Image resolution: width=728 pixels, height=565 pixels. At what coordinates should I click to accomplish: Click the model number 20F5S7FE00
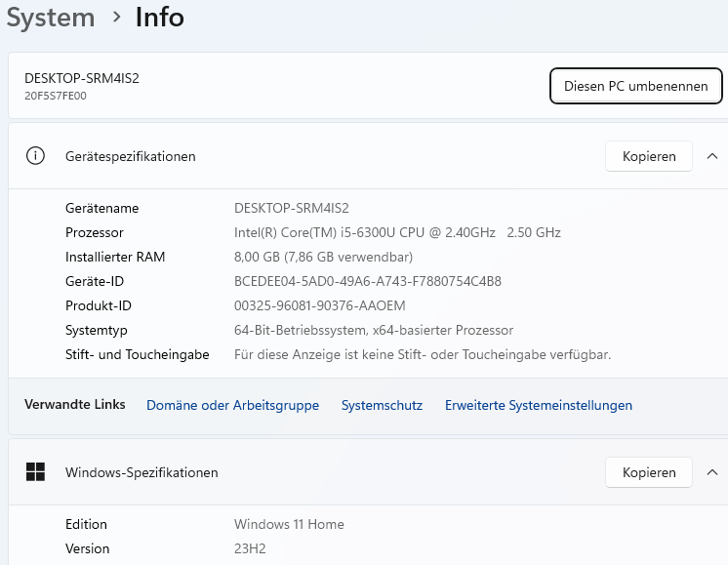click(56, 96)
